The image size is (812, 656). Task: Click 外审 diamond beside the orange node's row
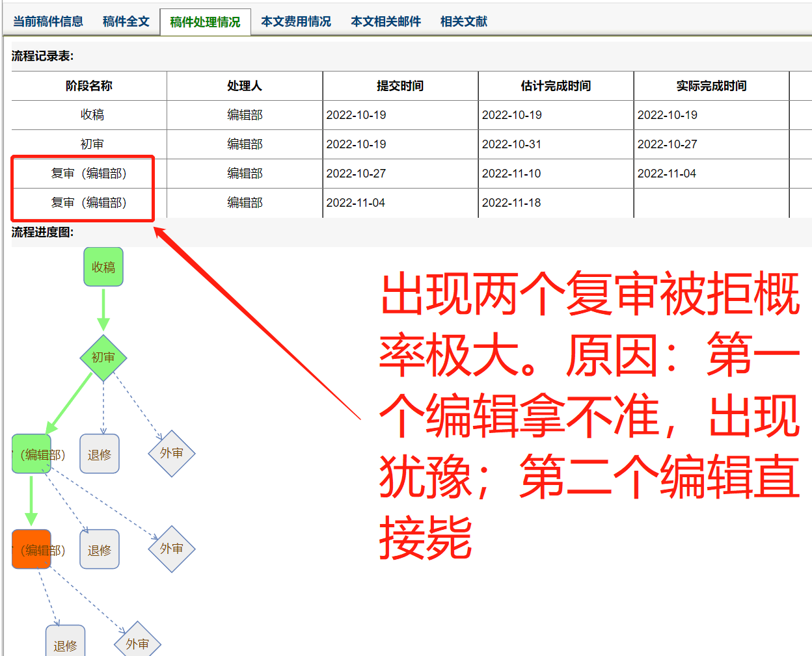tap(172, 549)
